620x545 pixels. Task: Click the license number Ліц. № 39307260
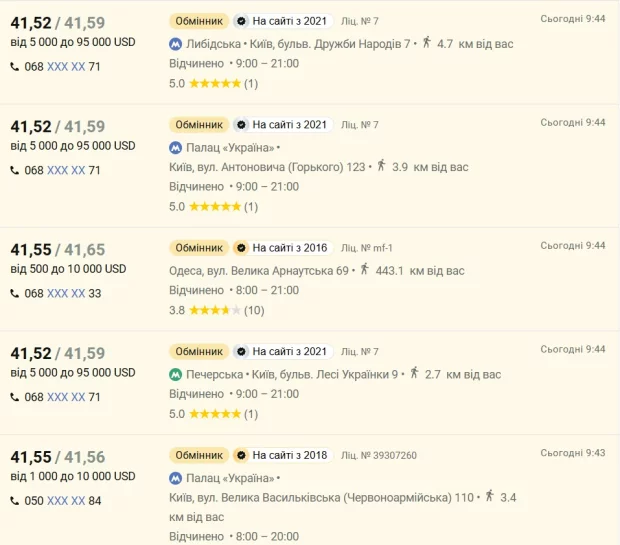(379, 456)
